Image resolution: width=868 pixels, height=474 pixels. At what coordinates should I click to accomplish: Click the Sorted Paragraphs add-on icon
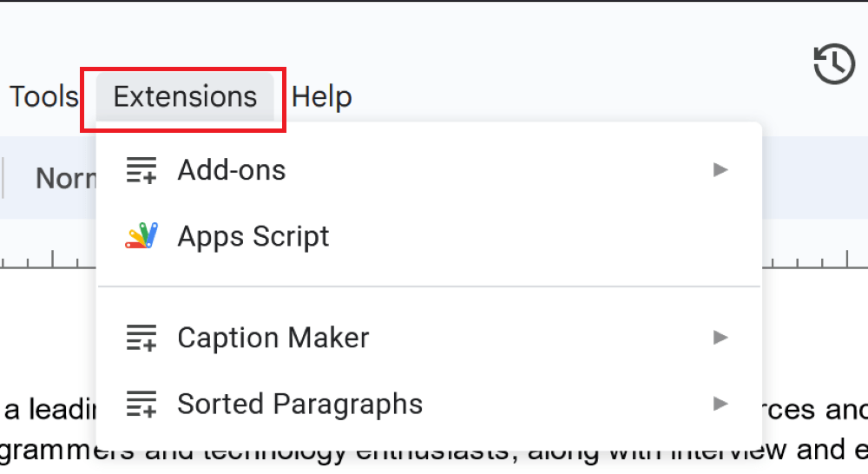point(141,404)
